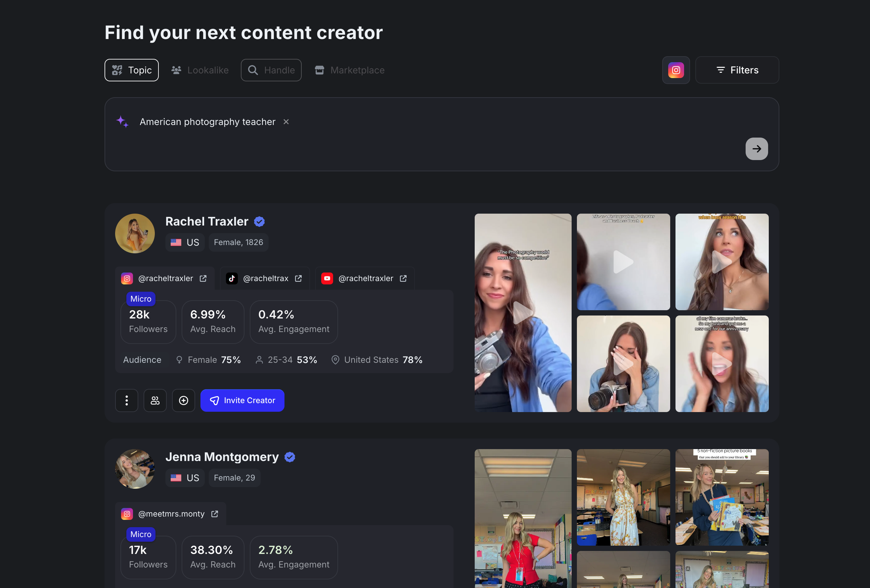Select the Instagram platform icon next to Filters
The height and width of the screenshot is (588, 870).
(x=676, y=70)
